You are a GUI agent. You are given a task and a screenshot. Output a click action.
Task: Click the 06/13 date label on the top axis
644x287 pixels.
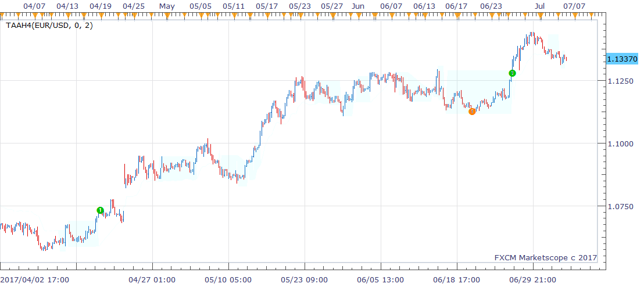tap(424, 6)
